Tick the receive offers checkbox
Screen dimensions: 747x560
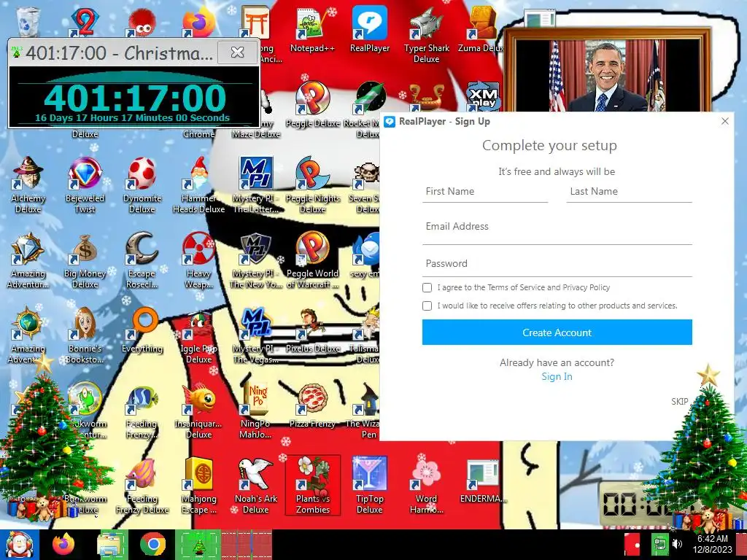[x=427, y=306]
